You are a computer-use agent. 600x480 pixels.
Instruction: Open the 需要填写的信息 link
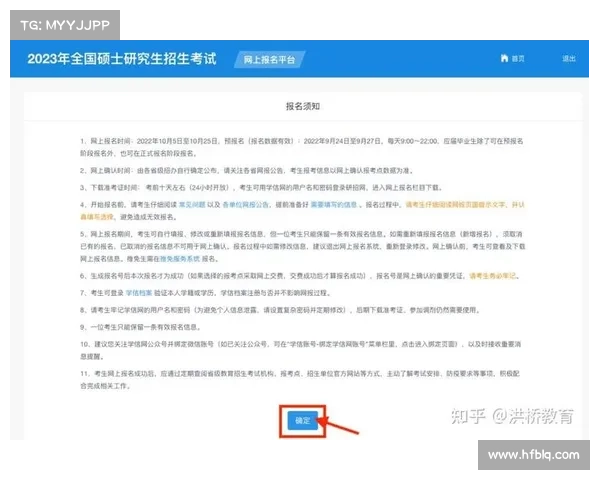[334, 205]
